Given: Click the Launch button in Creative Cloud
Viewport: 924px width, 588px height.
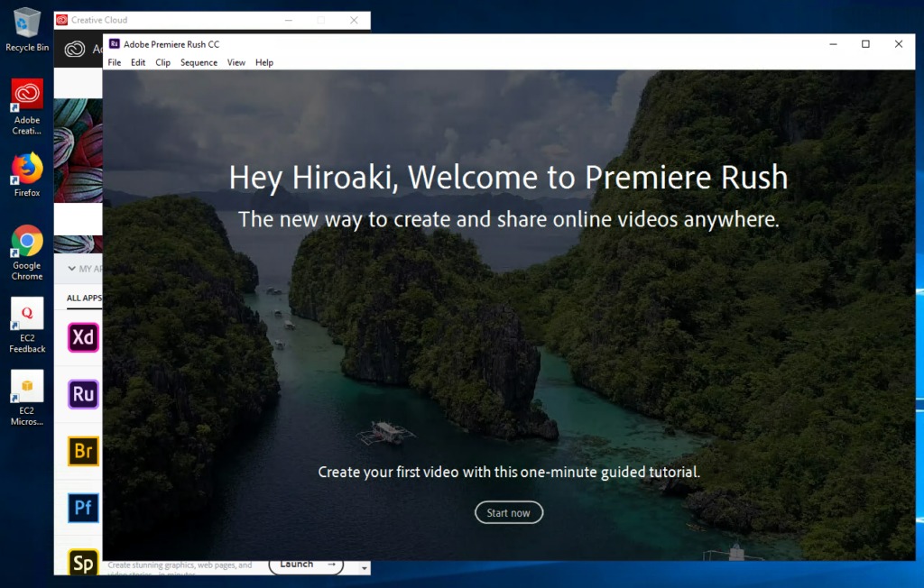Looking at the screenshot, I should [306, 565].
